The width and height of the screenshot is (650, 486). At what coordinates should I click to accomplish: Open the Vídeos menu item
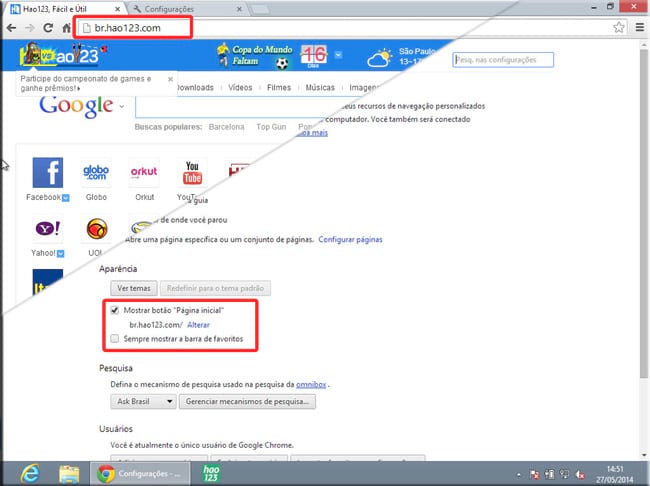[240, 87]
